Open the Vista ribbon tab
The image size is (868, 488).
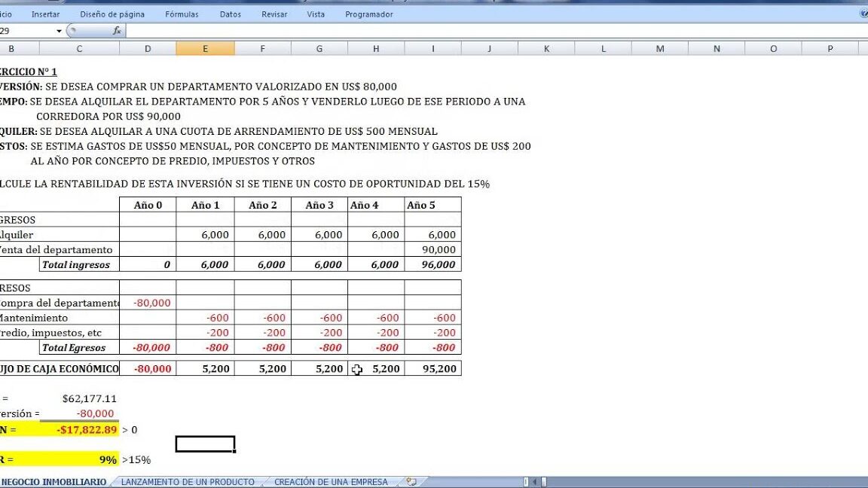[x=316, y=14]
